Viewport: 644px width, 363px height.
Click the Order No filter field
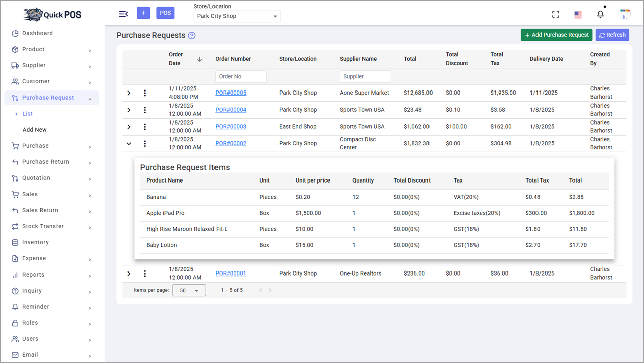coord(241,76)
